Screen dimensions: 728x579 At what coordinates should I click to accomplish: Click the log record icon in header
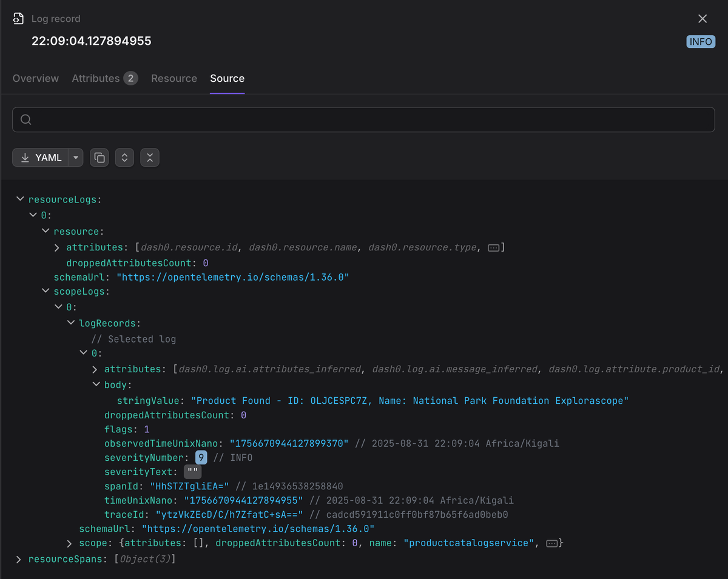point(18,19)
